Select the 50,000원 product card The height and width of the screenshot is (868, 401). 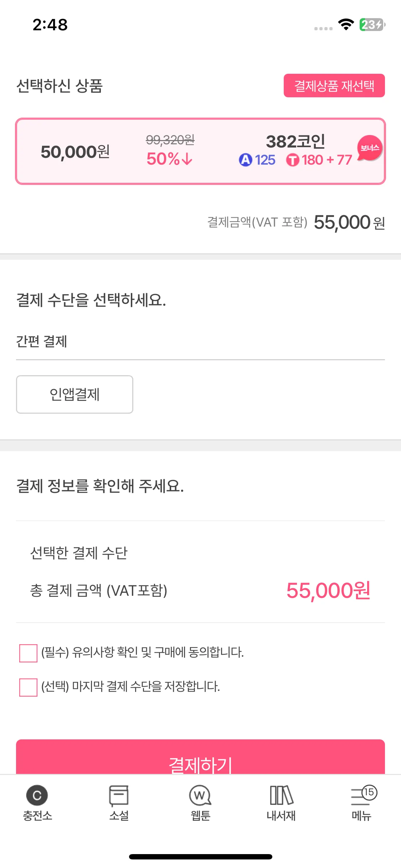tap(200, 151)
